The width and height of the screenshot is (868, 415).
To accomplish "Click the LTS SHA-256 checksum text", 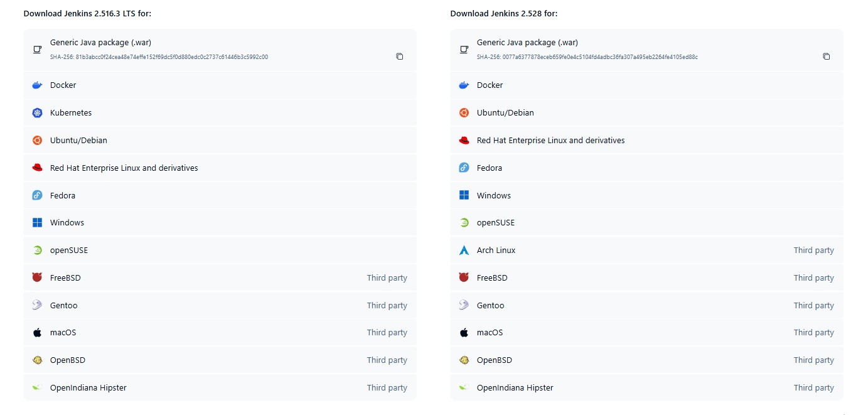I will coord(159,57).
